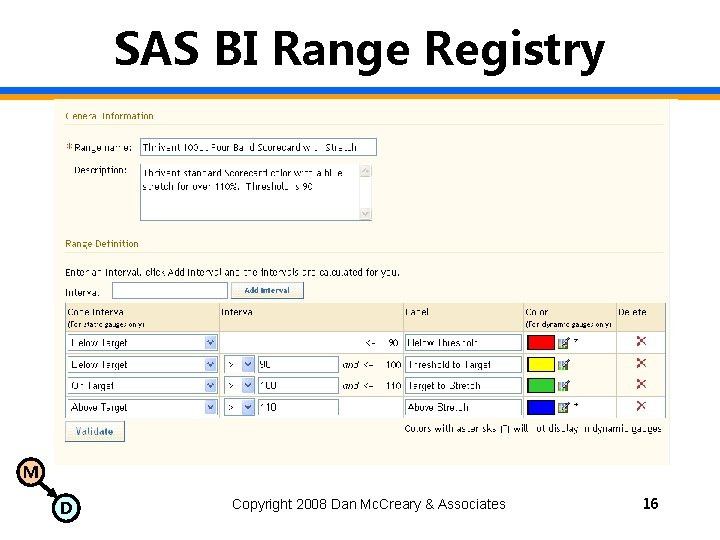Click the interval value field containing 90
The image size is (720, 540).
(298, 365)
